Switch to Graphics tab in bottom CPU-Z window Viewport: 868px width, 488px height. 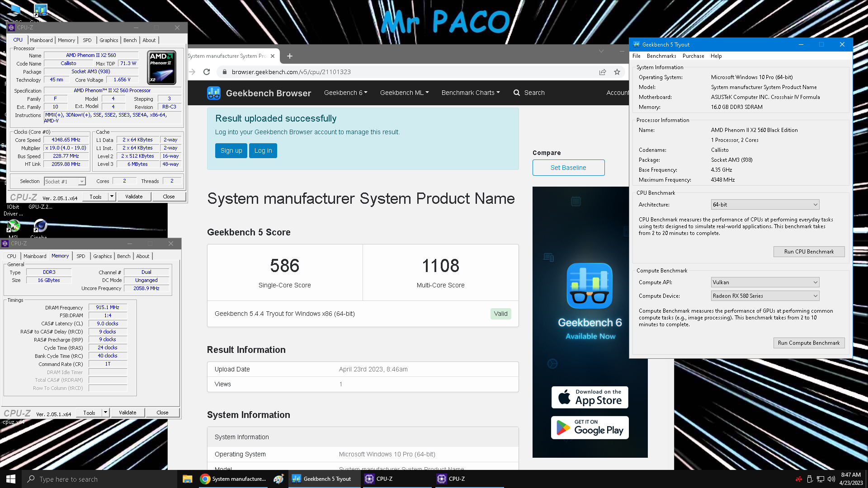(103, 256)
